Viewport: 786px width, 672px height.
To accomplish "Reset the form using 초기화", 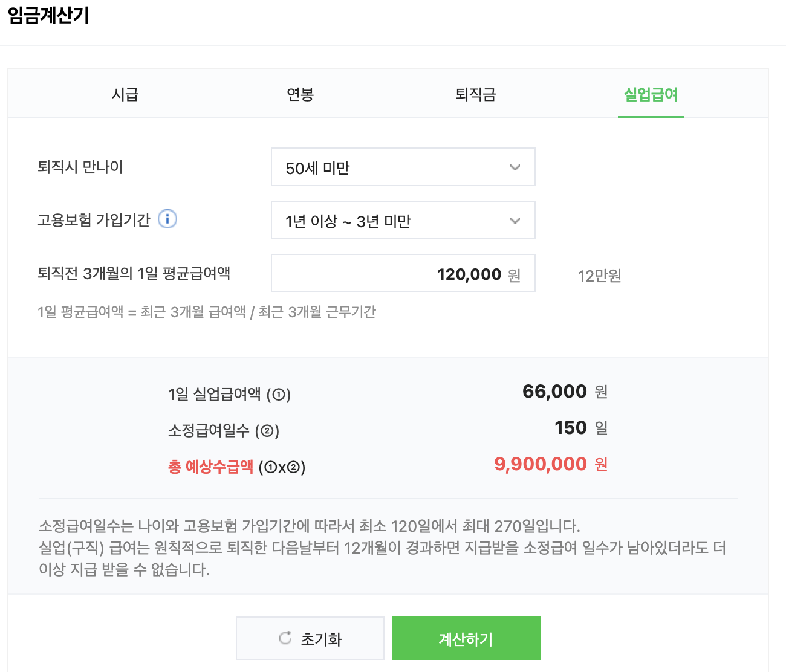I will pos(310,638).
